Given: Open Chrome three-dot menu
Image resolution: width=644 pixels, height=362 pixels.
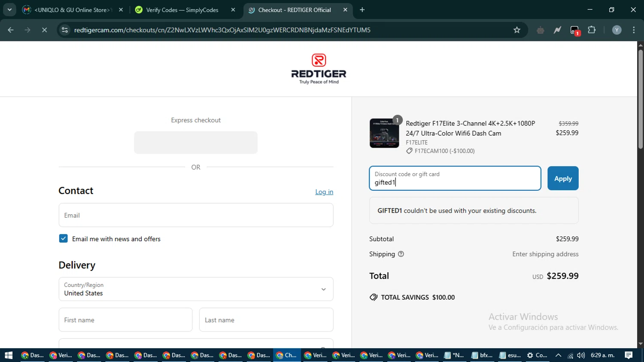Looking at the screenshot, I should point(634,30).
